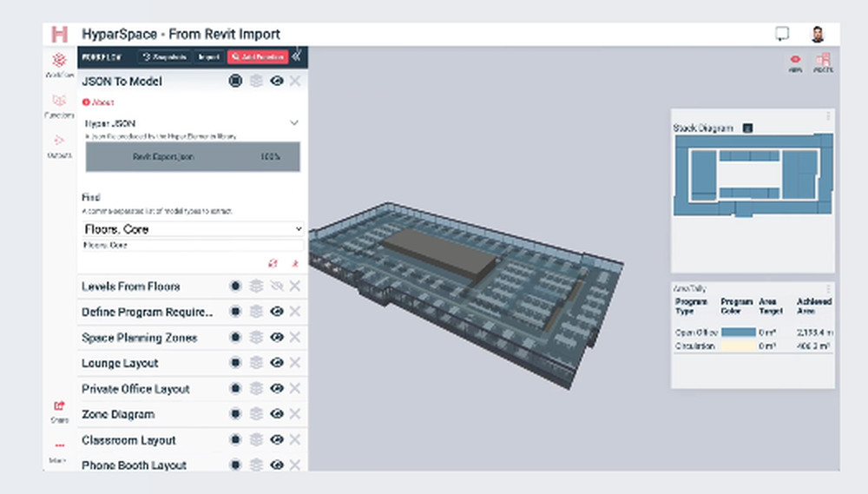The height and width of the screenshot is (494, 868).
Task: Click the pin icon below Floors, Core field
Action: click(295, 264)
